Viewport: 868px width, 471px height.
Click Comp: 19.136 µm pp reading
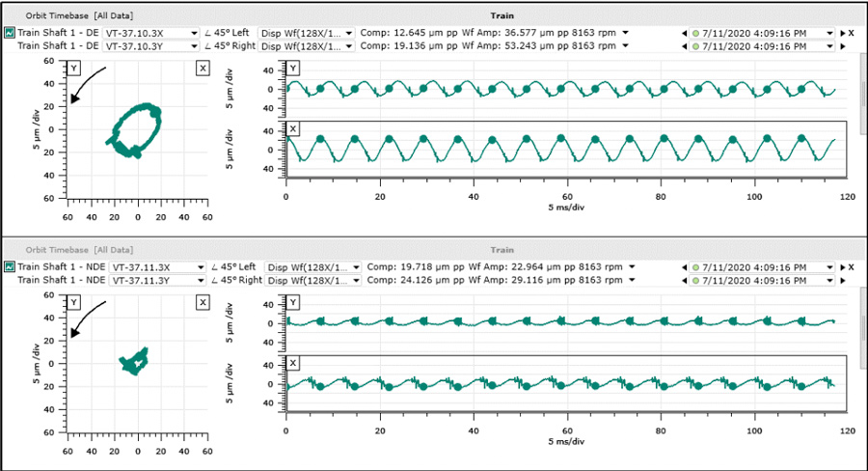[x=409, y=45]
